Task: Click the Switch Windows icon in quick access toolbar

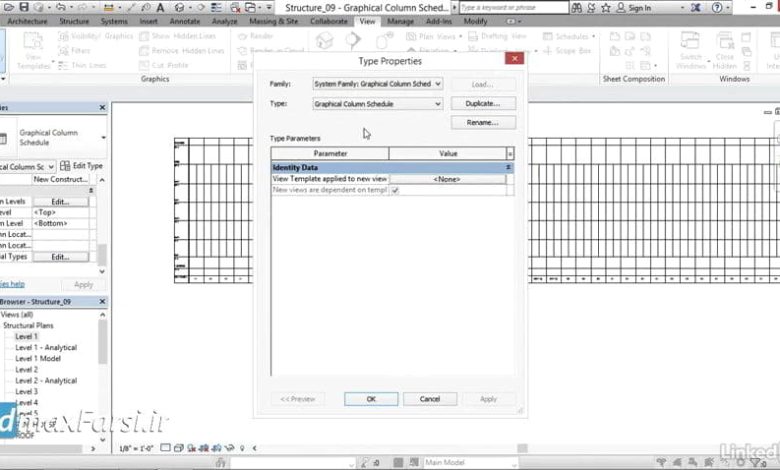Action: click(251, 7)
